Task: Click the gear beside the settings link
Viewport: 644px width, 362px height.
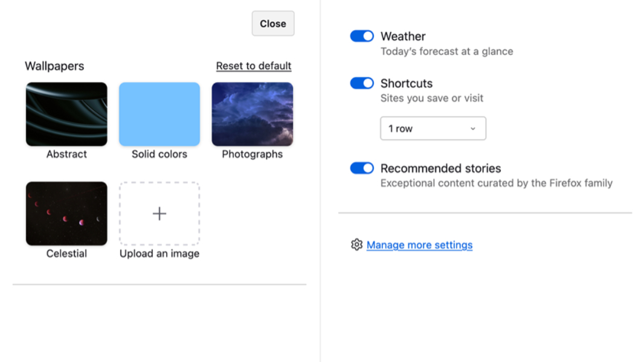Action: point(356,244)
